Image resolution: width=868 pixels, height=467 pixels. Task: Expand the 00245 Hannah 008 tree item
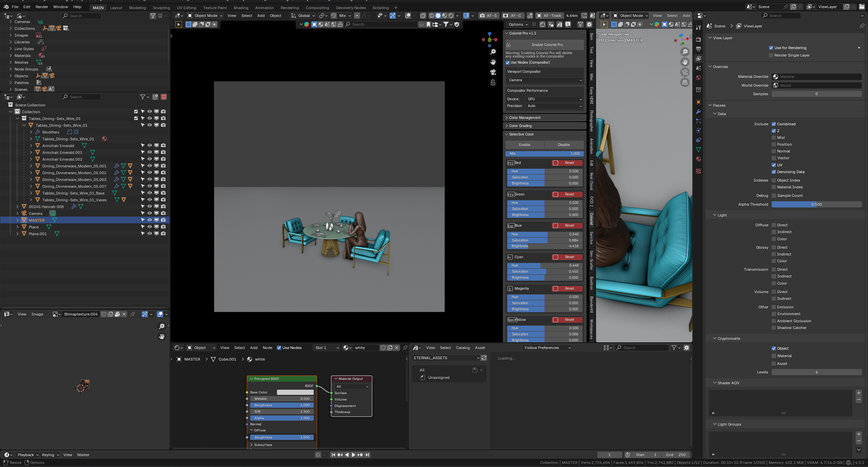(18, 206)
